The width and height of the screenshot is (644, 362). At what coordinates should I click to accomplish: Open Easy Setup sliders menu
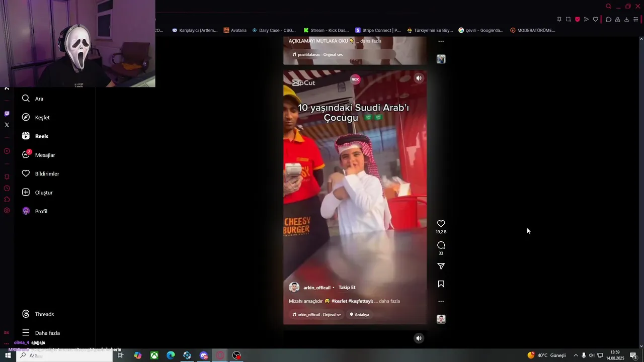(636, 20)
